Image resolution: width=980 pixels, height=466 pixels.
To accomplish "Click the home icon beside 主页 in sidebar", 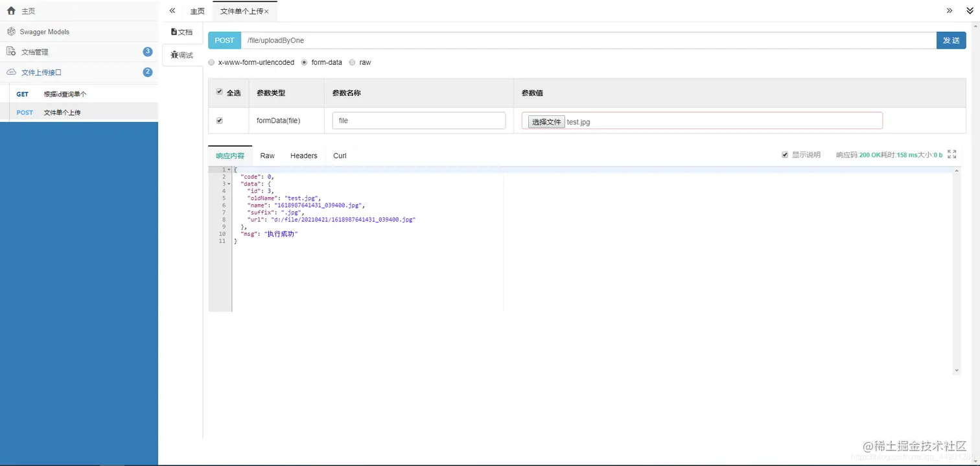I will tap(11, 11).
